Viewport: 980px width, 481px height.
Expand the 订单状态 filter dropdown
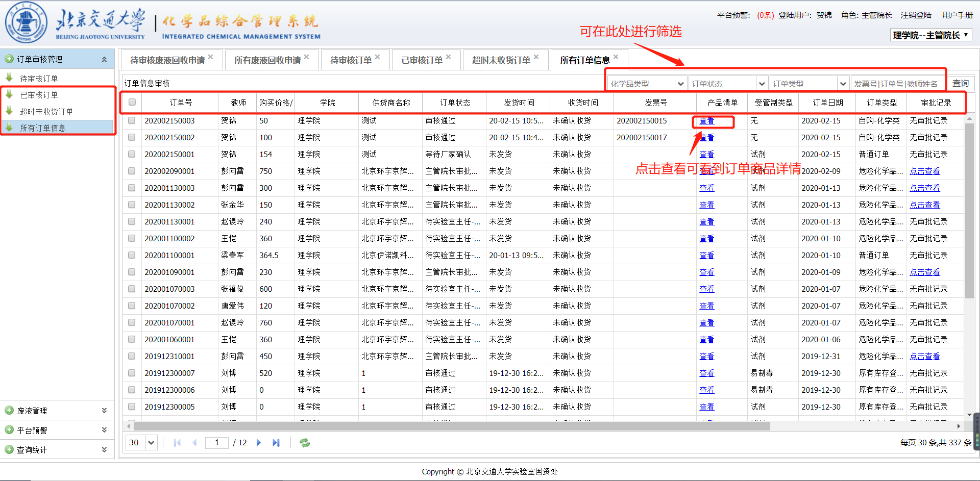[762, 84]
